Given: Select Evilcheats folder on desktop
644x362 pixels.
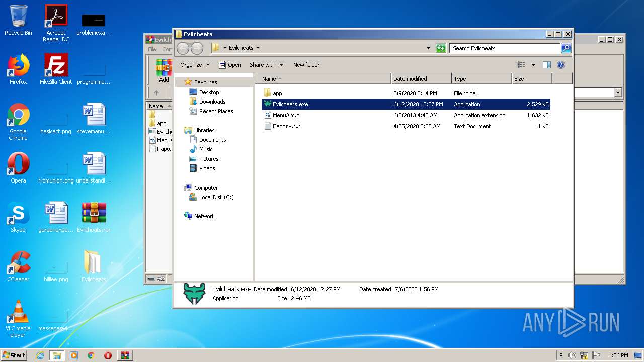Looking at the screenshot, I should 94,266.
